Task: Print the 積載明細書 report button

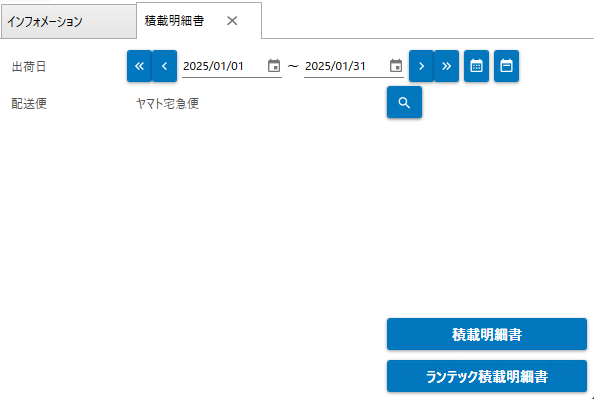Action: tap(487, 334)
